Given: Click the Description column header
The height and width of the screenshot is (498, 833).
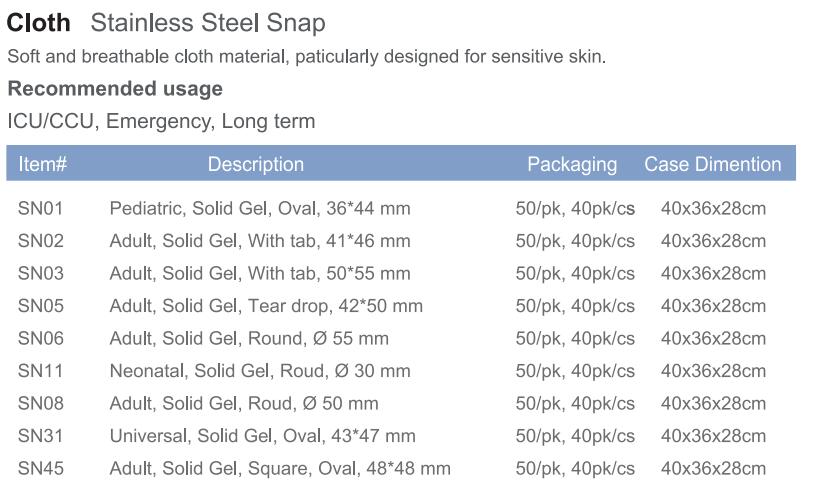Looking at the screenshot, I should pos(256,164).
